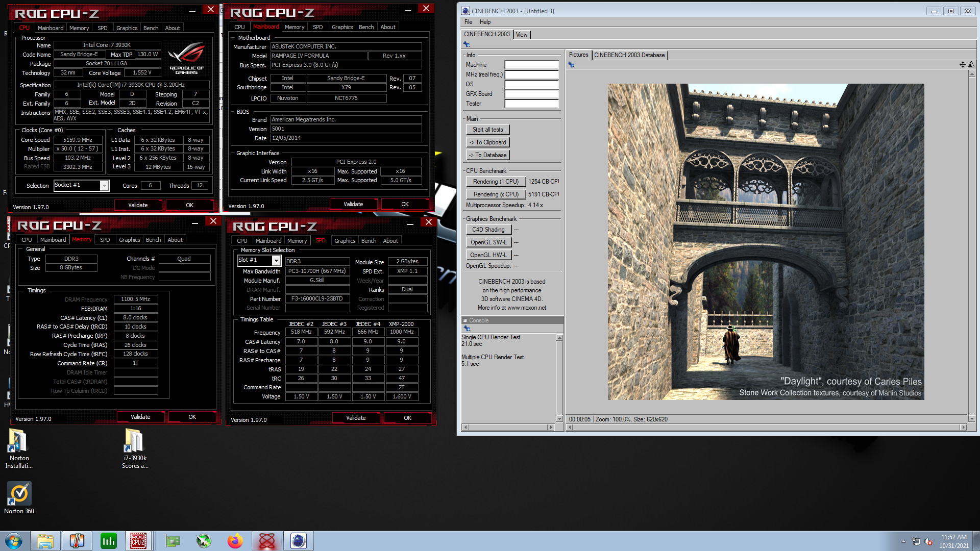Open the File menu in CINEBENCH
This screenshot has height=551, width=980.
point(469,22)
